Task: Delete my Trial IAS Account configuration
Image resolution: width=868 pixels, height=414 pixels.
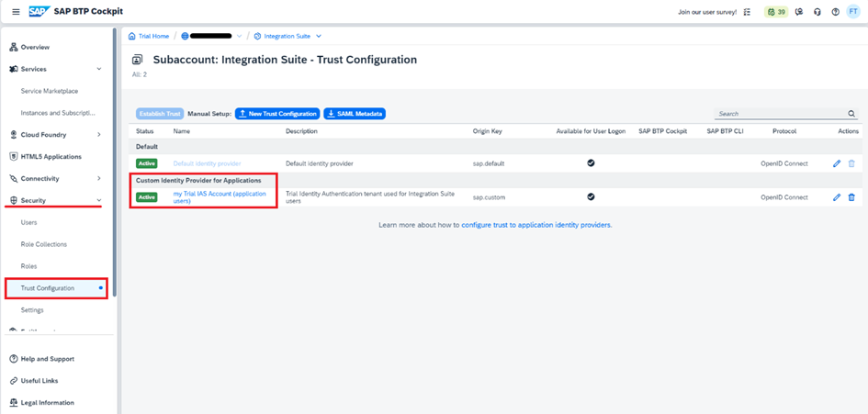Action: pyautogui.click(x=851, y=197)
